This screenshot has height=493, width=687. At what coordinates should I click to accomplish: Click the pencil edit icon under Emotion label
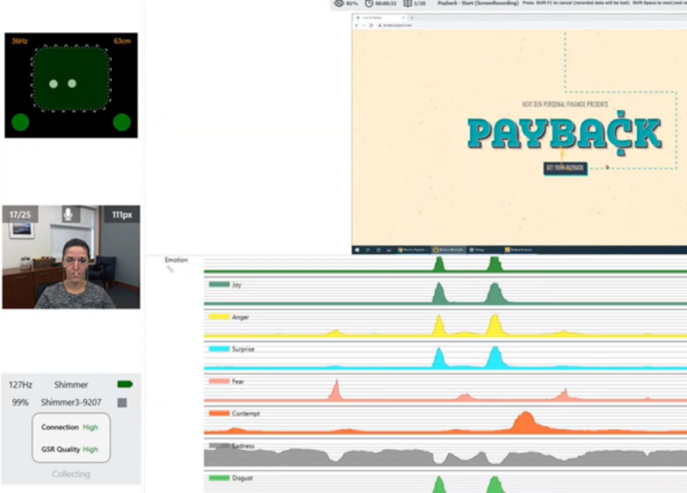coord(170,269)
